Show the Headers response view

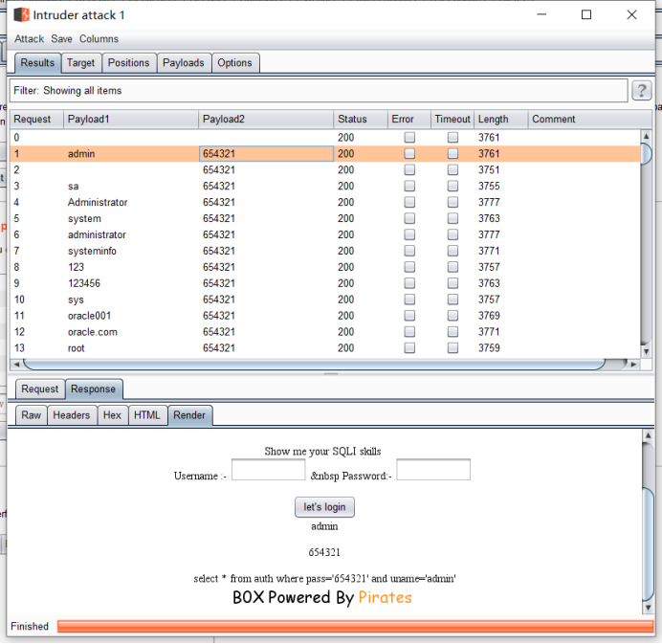click(x=72, y=415)
